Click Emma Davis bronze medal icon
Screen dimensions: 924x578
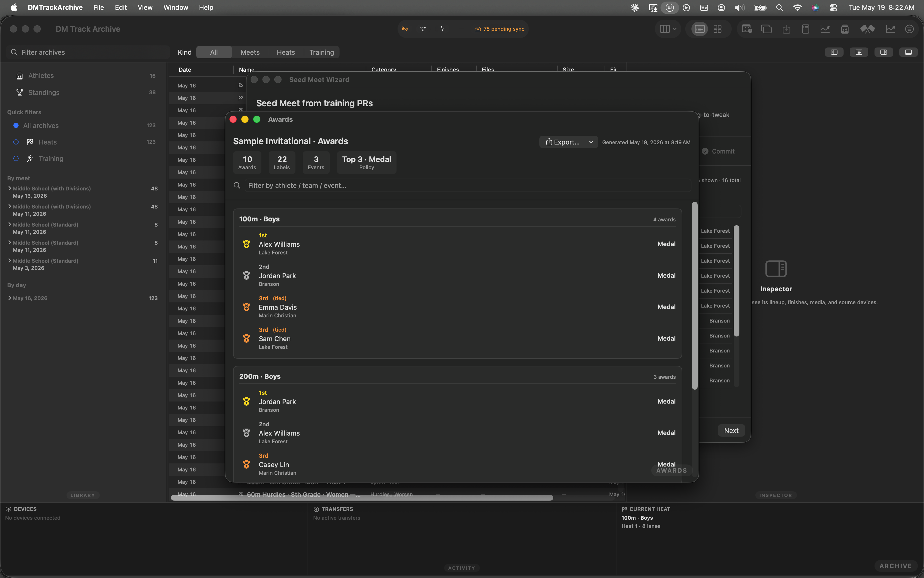(246, 307)
